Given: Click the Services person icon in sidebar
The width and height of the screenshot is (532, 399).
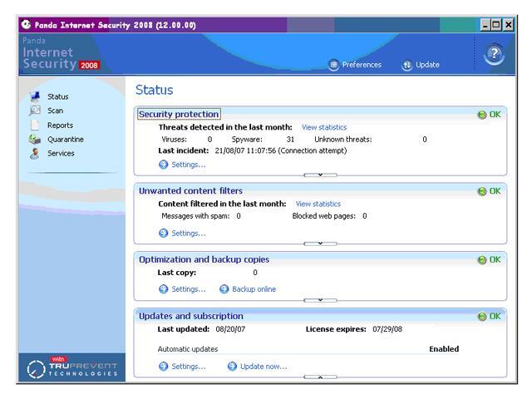Looking at the screenshot, I should (x=35, y=153).
